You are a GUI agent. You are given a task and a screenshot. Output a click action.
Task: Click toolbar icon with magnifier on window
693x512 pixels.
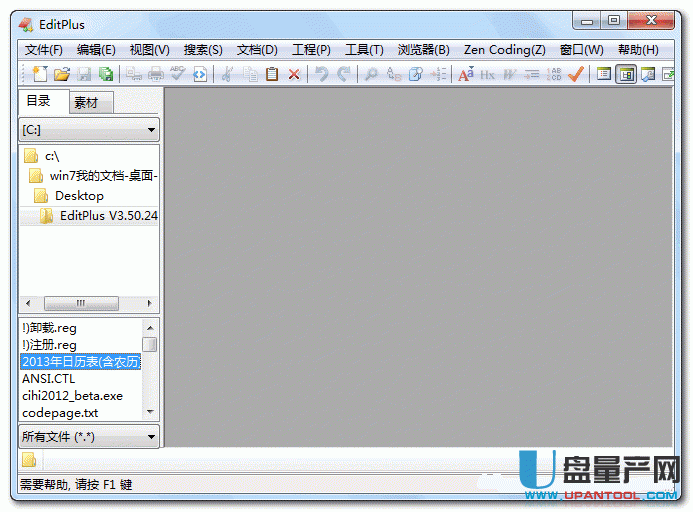click(648, 74)
